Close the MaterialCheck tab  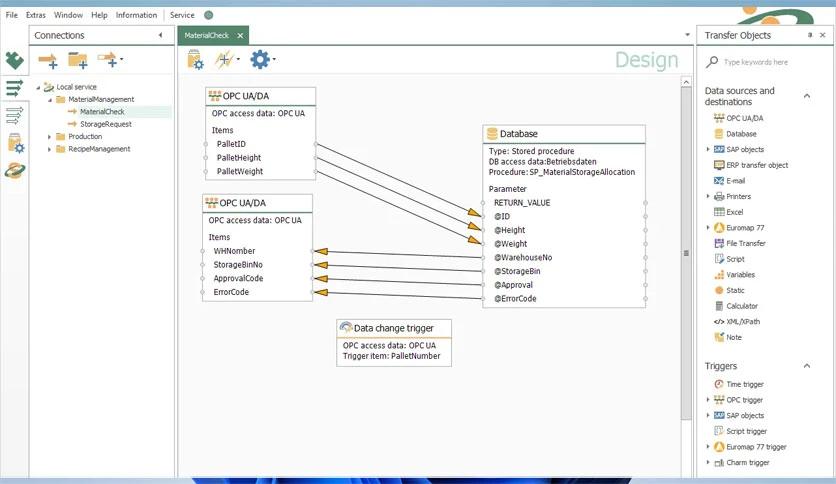point(241,35)
